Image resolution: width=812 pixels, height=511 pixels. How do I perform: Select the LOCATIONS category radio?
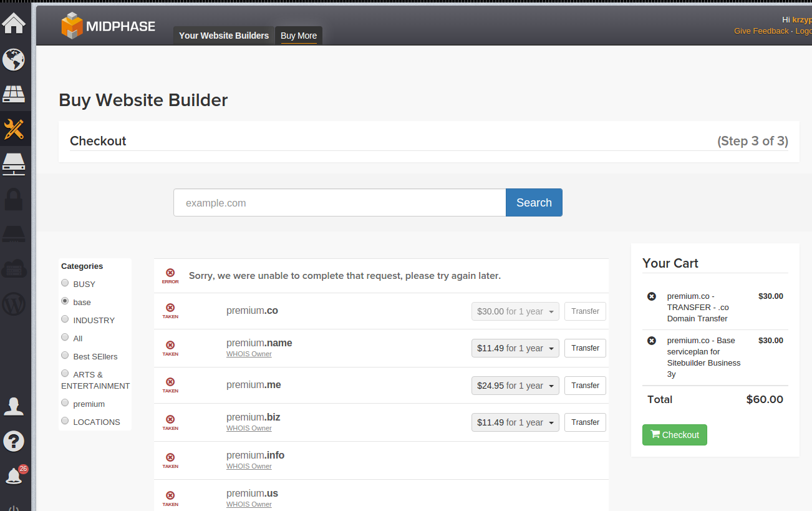tap(65, 421)
